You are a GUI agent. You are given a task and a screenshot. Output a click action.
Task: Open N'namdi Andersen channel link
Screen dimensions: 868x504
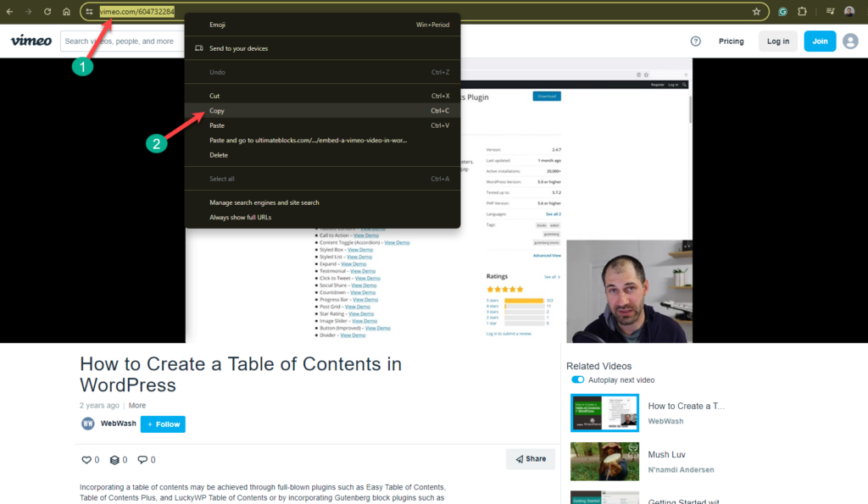click(681, 470)
